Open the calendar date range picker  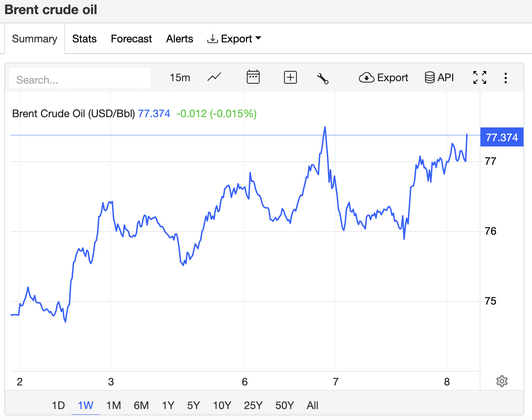(x=253, y=77)
